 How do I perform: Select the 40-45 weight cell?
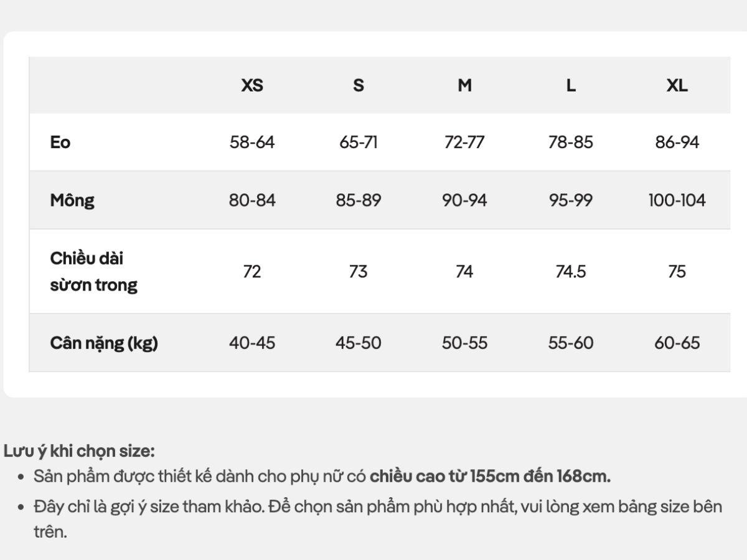[252, 343]
